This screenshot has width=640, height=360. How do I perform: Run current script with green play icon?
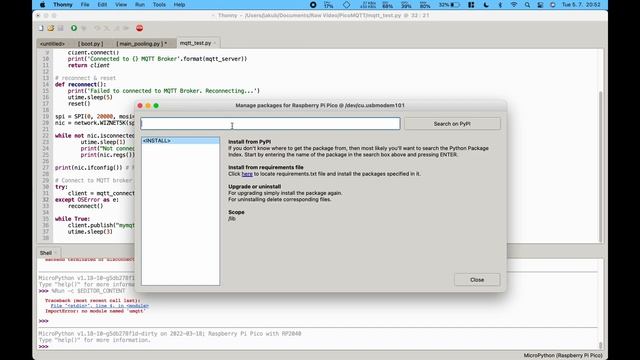[74, 28]
